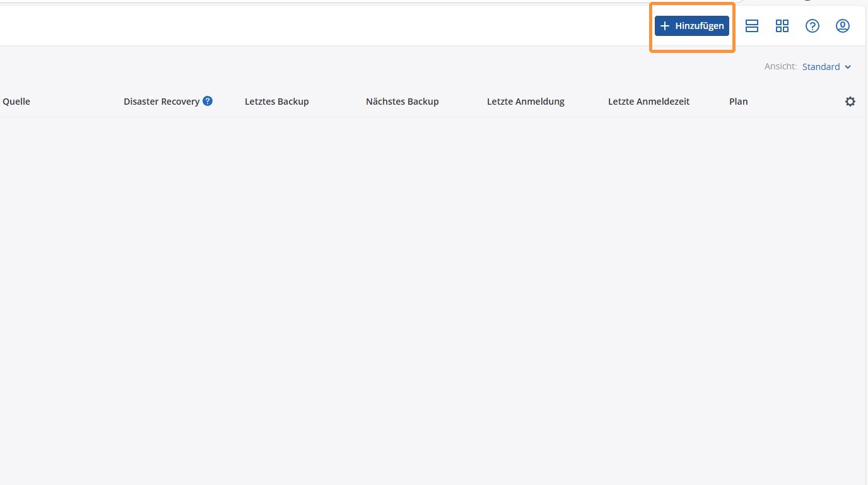Open column settings gear icon
Image resolution: width=868 pixels, height=485 pixels.
(x=850, y=102)
